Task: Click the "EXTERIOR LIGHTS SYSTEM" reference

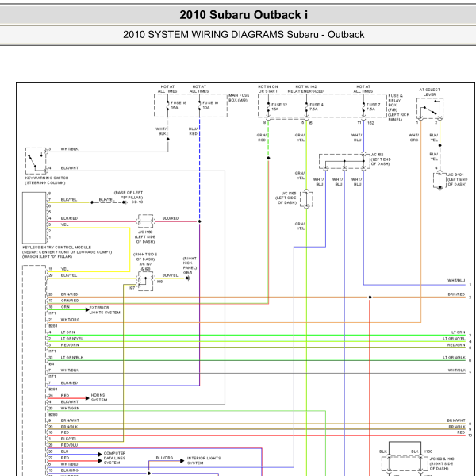Action: [x=105, y=310]
